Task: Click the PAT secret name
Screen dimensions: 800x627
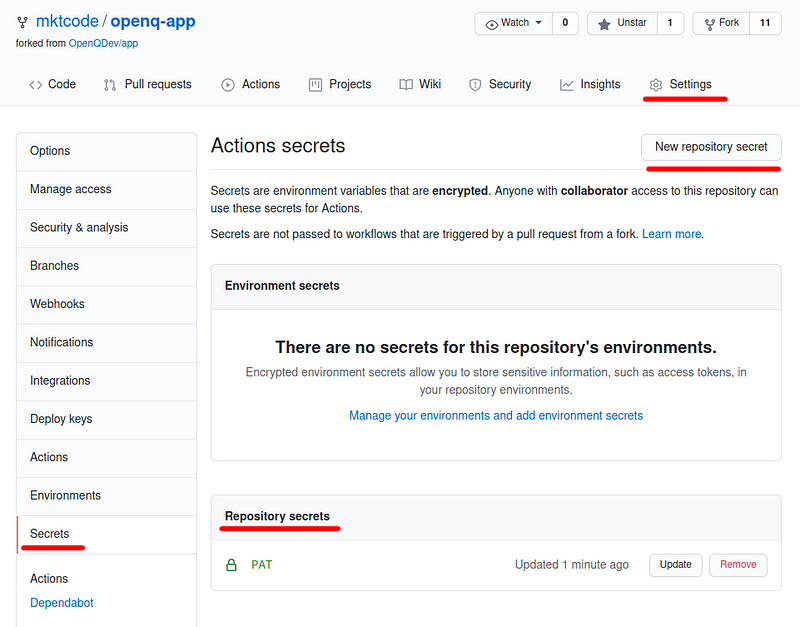Action: coord(262,565)
